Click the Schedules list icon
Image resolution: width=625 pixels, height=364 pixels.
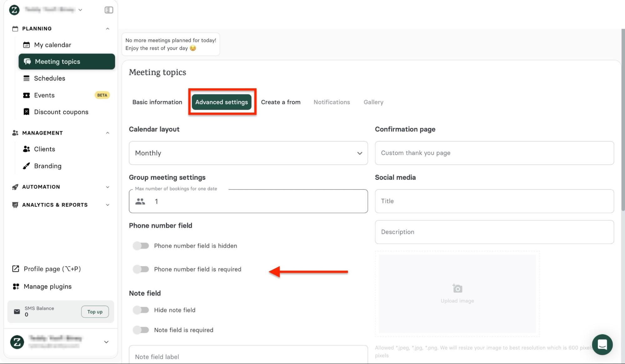27,78
